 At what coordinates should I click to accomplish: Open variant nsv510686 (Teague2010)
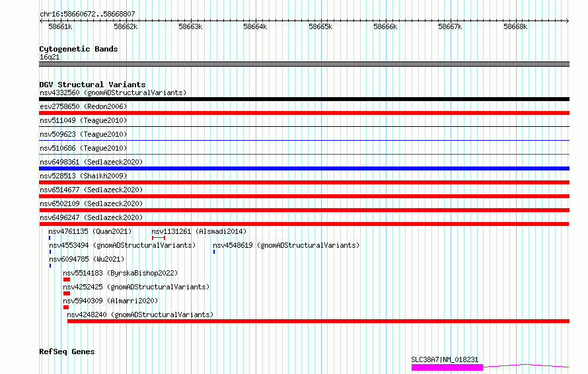pyautogui.click(x=83, y=148)
